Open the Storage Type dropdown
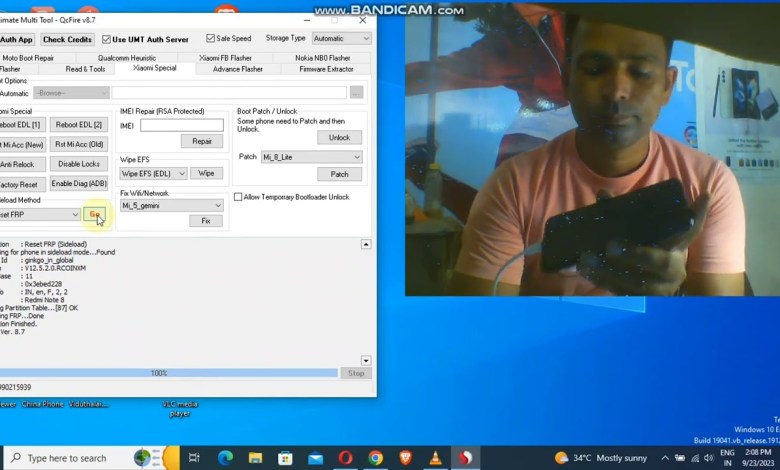This screenshot has height=470, width=780. (341, 38)
